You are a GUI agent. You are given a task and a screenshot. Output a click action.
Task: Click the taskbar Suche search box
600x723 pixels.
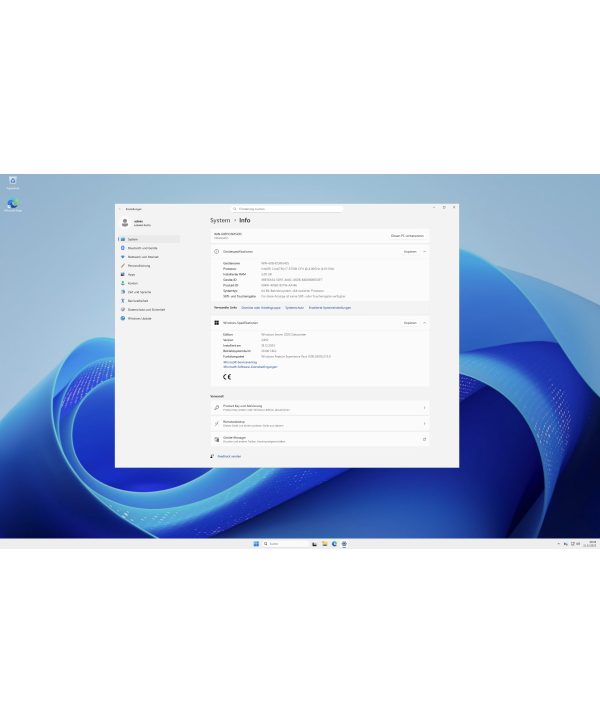[285, 544]
